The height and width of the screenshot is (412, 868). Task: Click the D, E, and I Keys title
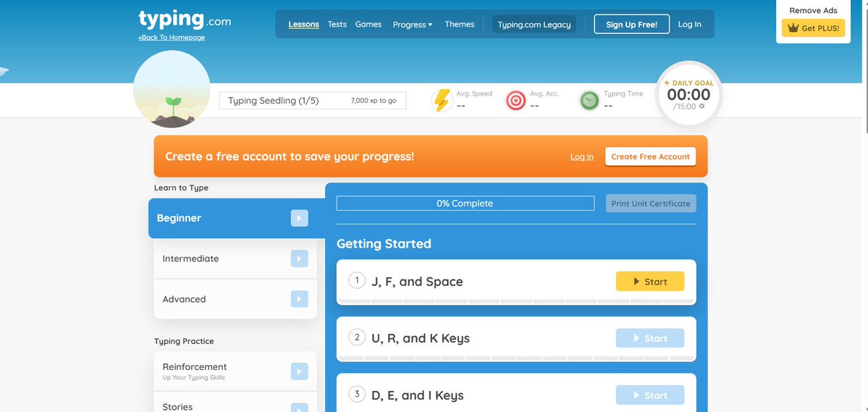(x=418, y=395)
